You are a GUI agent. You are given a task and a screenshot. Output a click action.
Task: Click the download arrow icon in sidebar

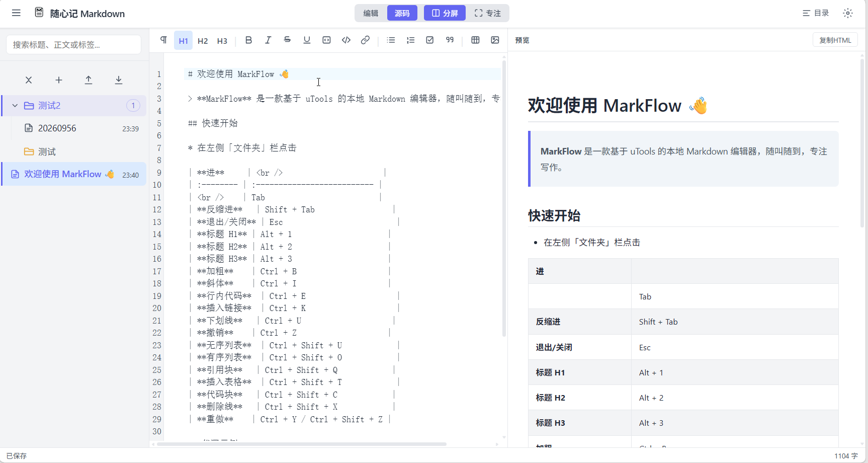(x=119, y=80)
